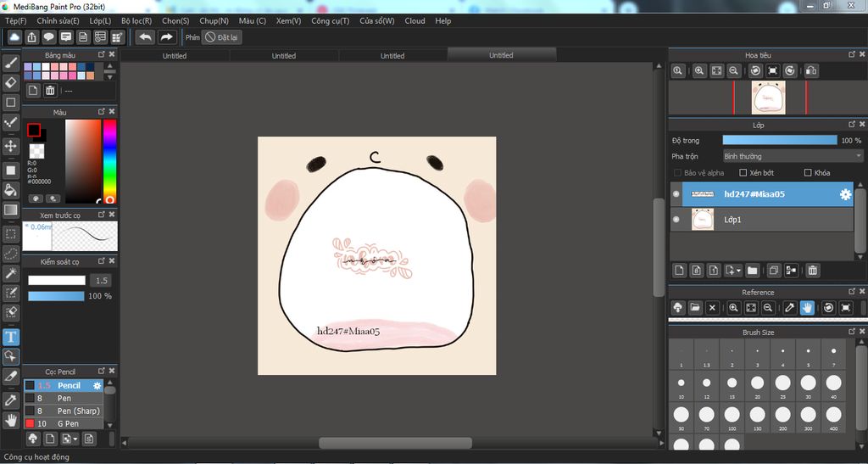The image size is (868, 464).
Task: Click the Undo arrow
Action: coord(146,37)
